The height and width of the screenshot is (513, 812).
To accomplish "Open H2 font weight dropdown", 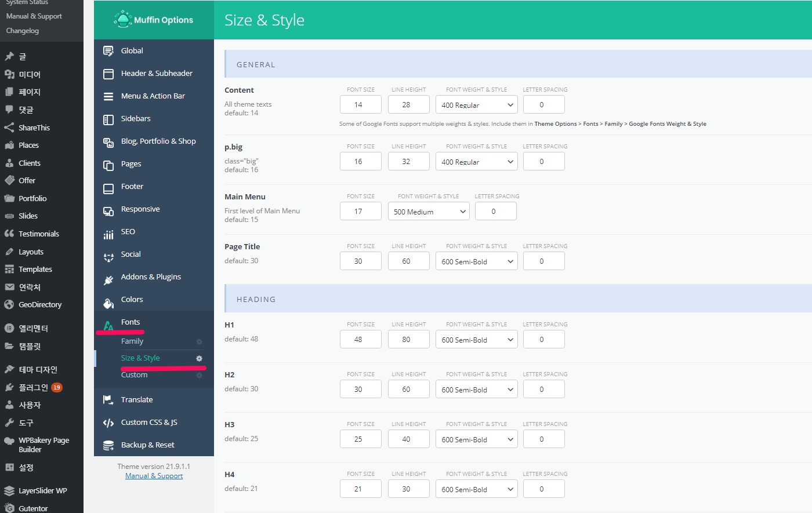I will click(x=477, y=390).
